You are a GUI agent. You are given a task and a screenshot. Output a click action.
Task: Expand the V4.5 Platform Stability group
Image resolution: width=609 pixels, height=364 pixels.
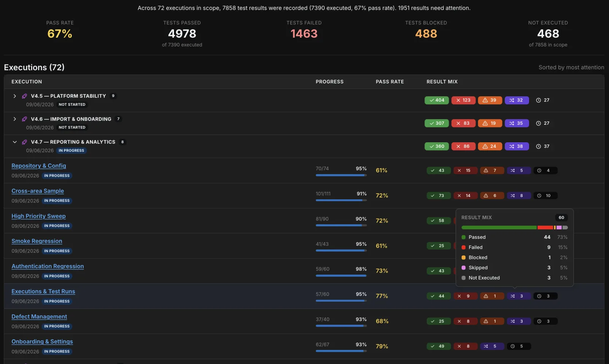(x=14, y=96)
